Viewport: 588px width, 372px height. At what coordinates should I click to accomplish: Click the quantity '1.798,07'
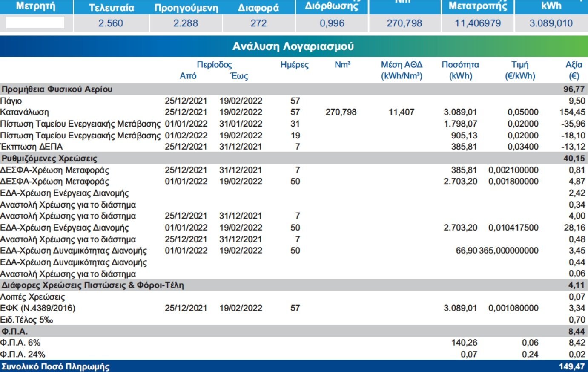[460, 124]
